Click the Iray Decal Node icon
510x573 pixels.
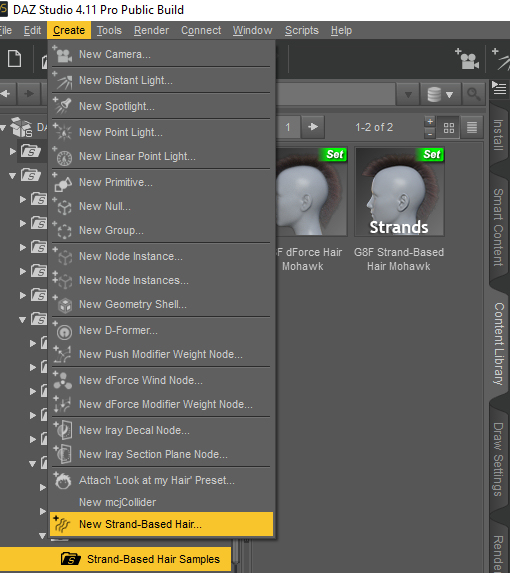click(x=63, y=430)
